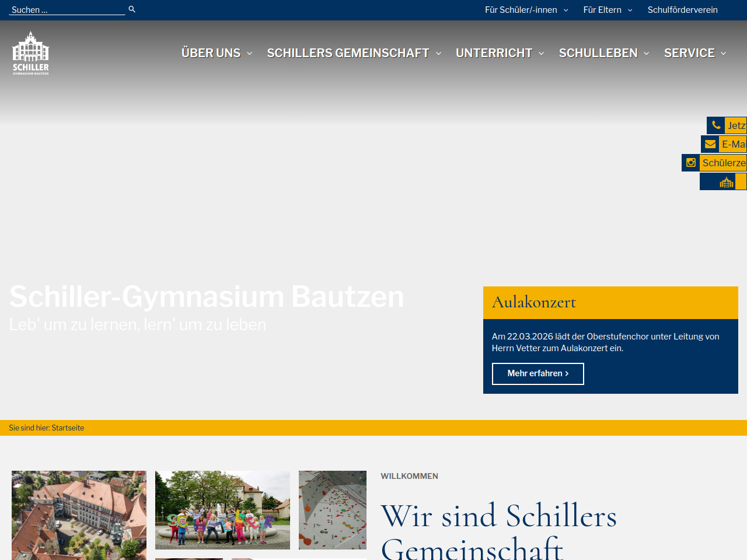747x560 pixels.
Task: Click the Schiller Gymnasium logo
Action: pos(31,53)
